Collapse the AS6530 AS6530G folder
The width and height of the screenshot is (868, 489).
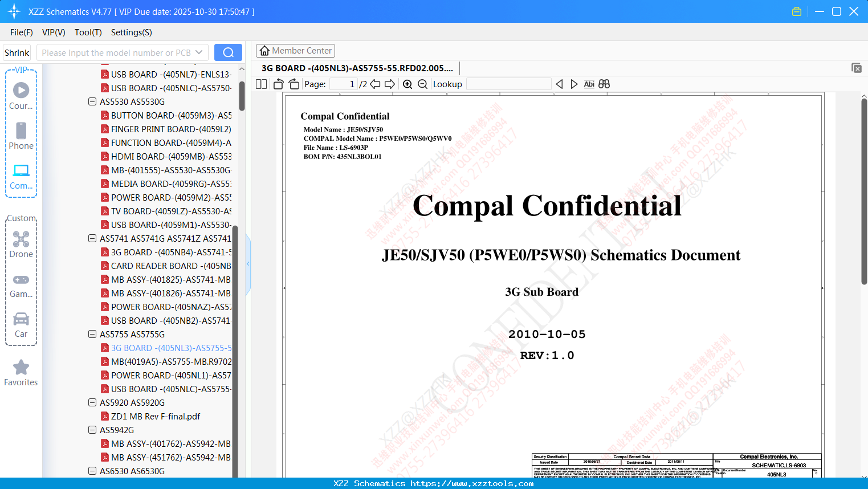(92, 471)
